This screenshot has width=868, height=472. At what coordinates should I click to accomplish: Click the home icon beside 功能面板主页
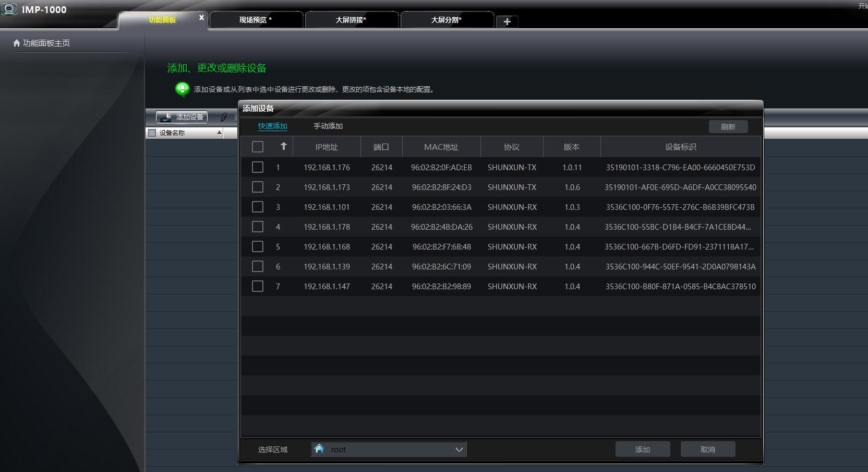[x=17, y=43]
